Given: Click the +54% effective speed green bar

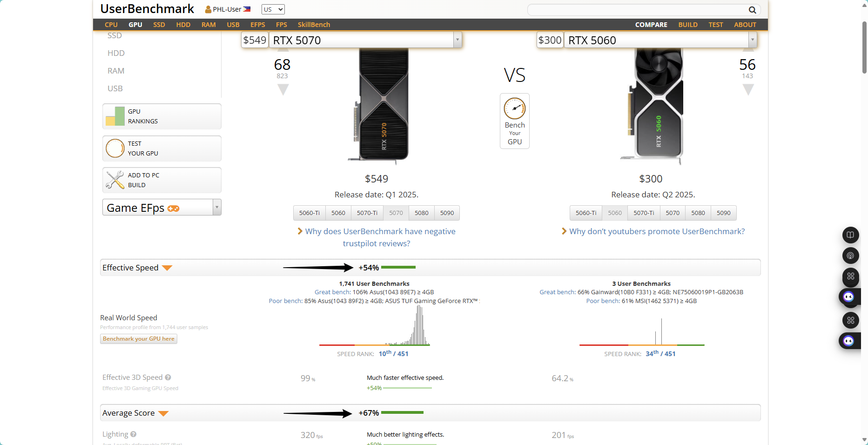Looking at the screenshot, I should point(398,268).
